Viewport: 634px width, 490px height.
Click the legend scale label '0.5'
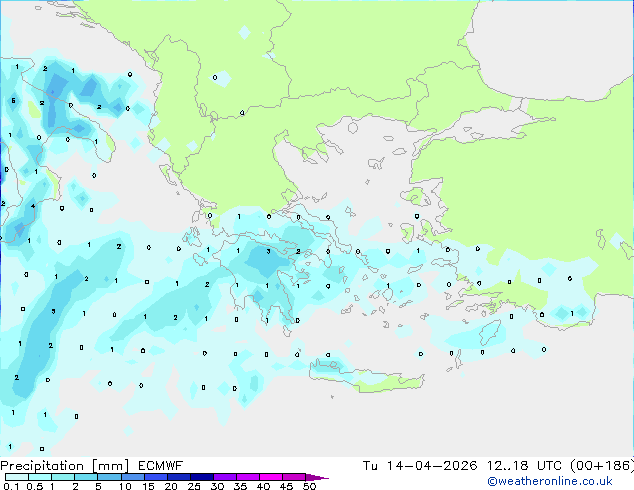coord(35,486)
